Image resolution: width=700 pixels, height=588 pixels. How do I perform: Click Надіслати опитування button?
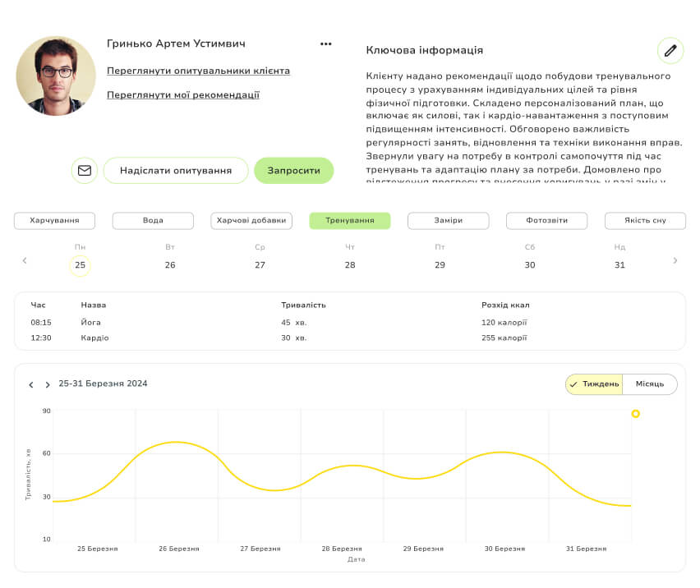[176, 171]
